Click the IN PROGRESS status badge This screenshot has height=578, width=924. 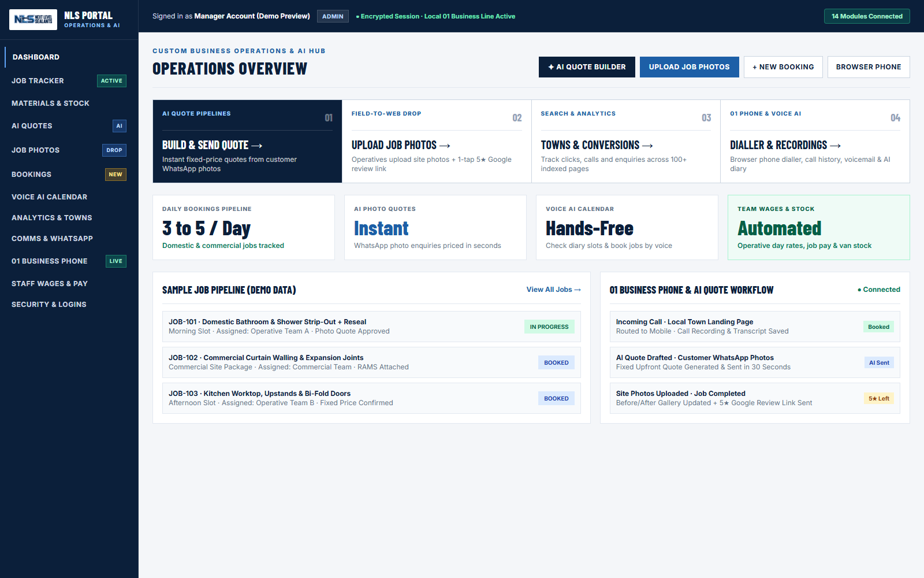549,327
